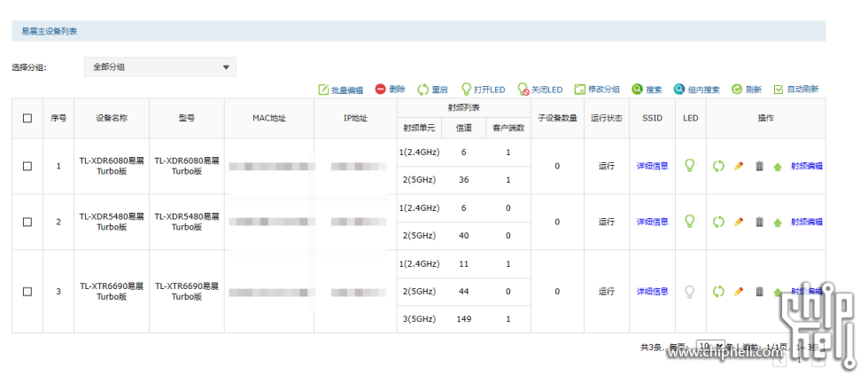Open SSID 详细信息 link for TL-XDR5480
The height and width of the screenshot is (383, 868).
[x=652, y=222]
